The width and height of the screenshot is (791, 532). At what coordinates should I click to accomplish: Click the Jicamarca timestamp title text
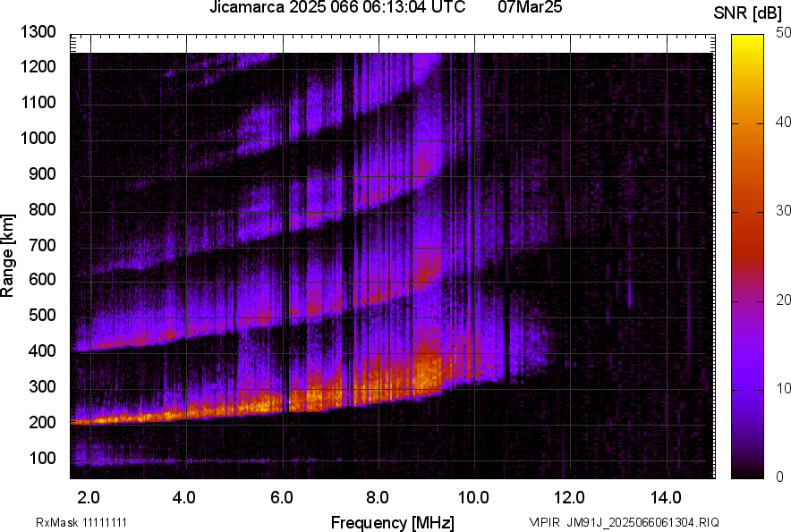337,8
